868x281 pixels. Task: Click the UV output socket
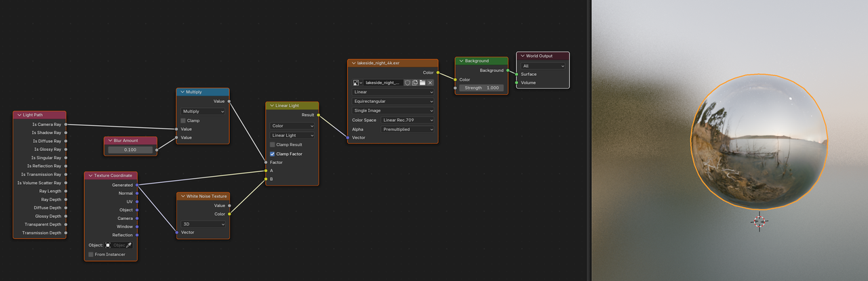pos(137,202)
